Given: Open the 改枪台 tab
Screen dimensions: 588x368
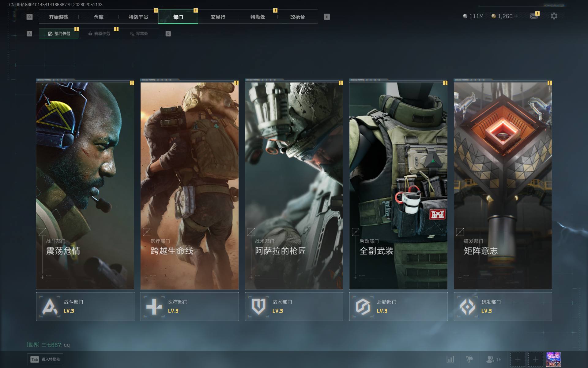Looking at the screenshot, I should (297, 17).
